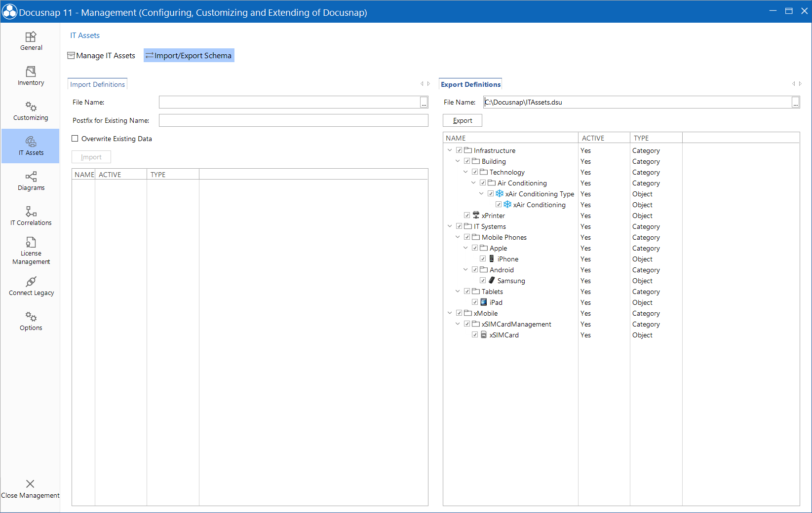812x513 pixels.
Task: Select the Inventory sidebar icon
Action: [31, 75]
